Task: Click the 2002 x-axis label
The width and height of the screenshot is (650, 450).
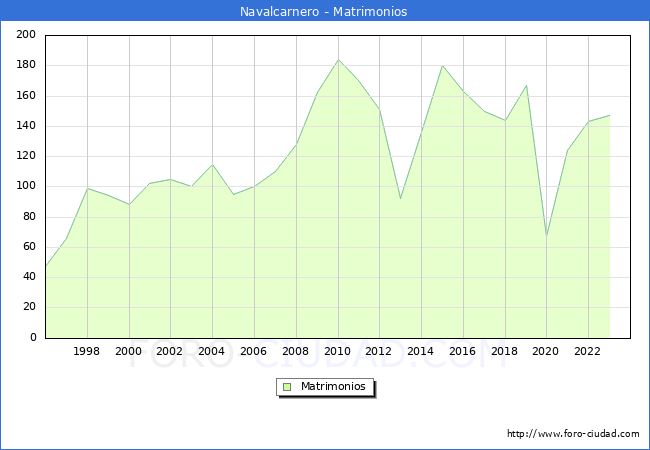Action: tap(169, 351)
